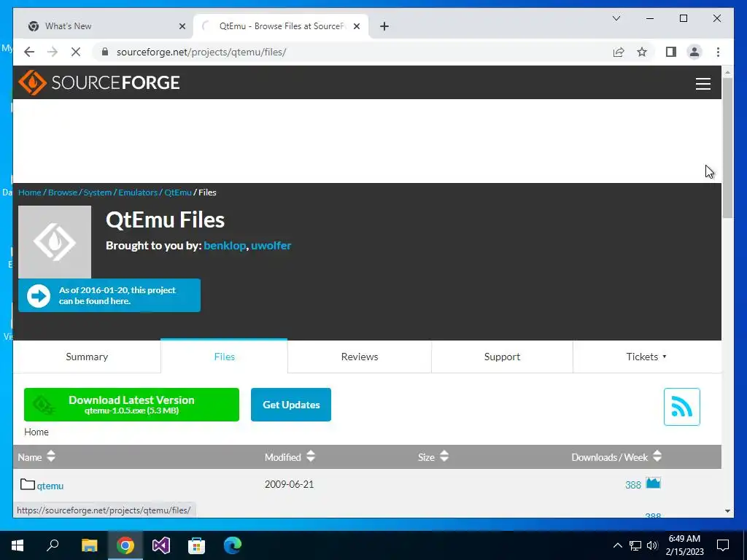
Task: Open the Support tab
Action: click(502, 357)
